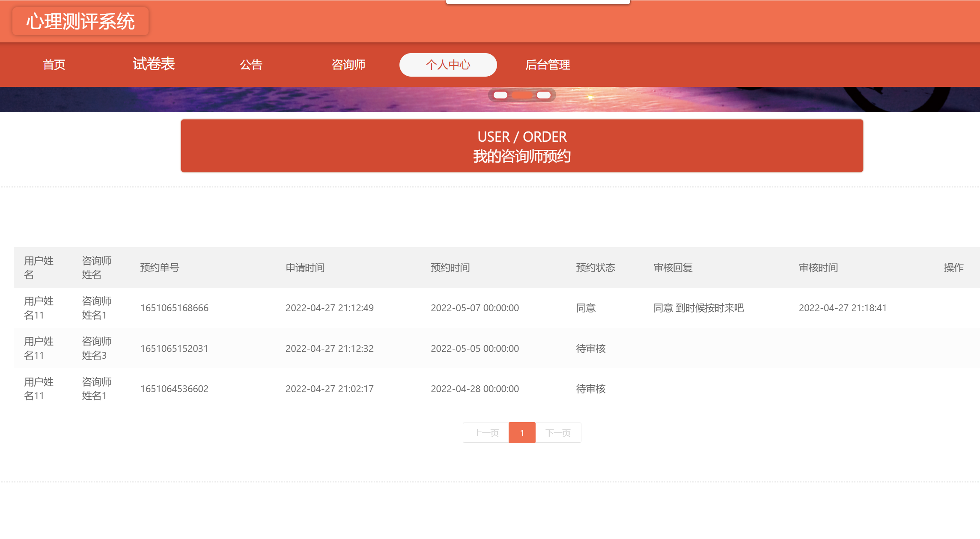Viewport: 980px width, 539px height.
Task: Open the 首页 navigation tab
Action: point(54,65)
